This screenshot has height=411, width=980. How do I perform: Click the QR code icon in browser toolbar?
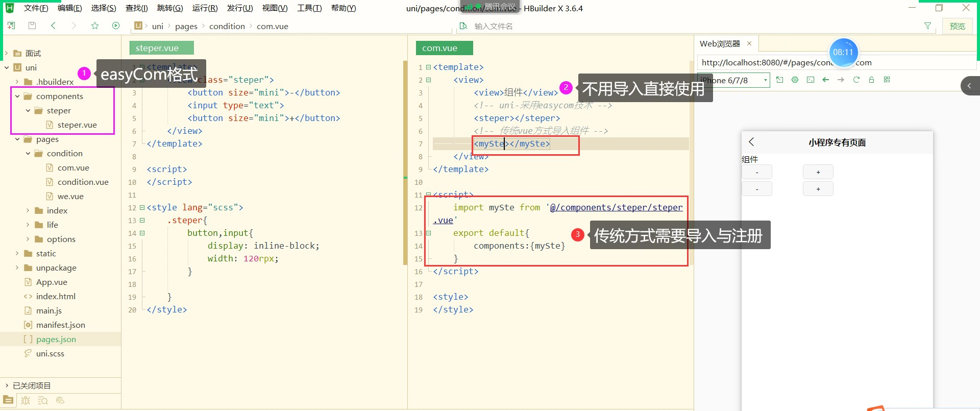(x=887, y=80)
